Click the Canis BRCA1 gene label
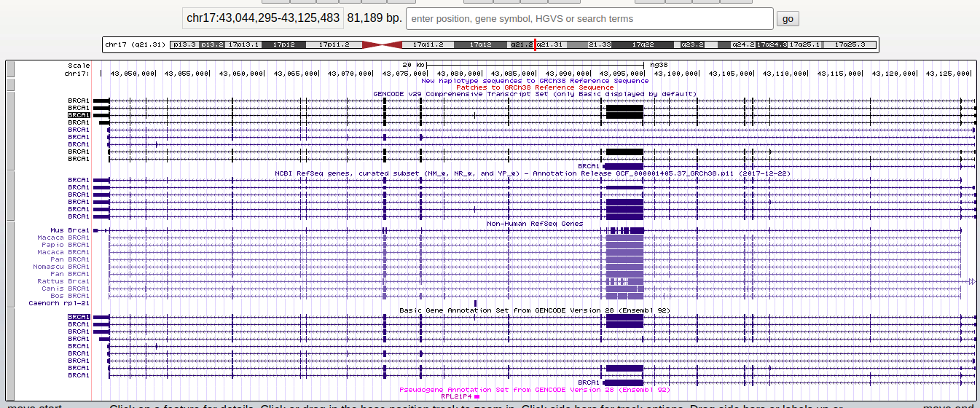Viewport: 980px width, 408px height. (66, 289)
